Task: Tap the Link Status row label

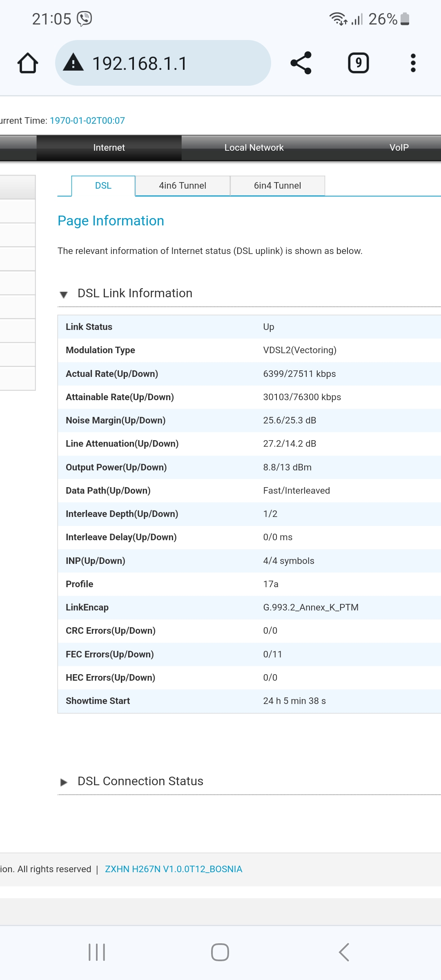Action: pos(89,327)
